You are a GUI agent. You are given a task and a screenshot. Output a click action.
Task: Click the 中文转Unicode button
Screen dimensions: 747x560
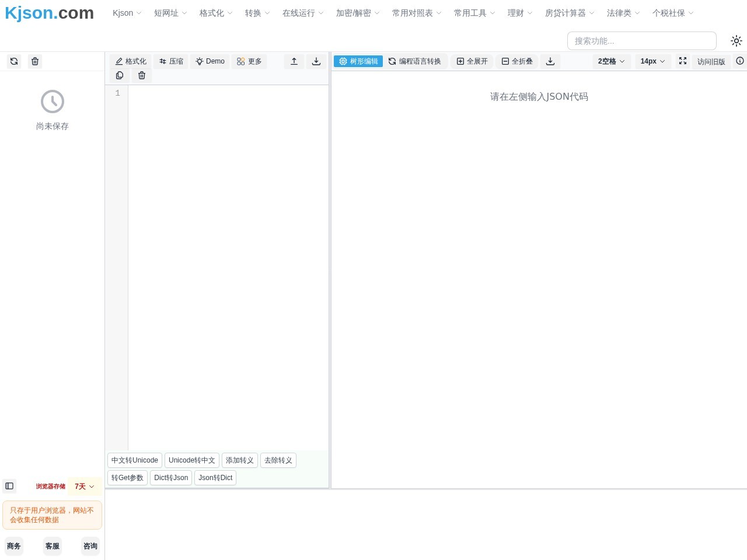coord(134,460)
